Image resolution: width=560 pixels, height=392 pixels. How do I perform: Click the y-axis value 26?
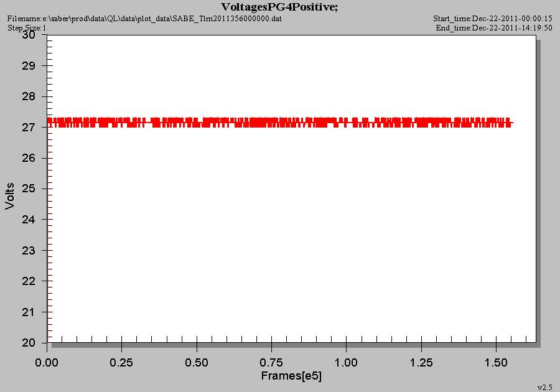point(29,158)
